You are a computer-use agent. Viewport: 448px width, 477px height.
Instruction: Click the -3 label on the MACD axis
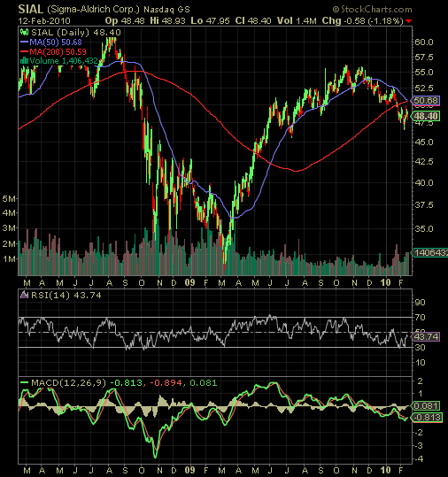pyautogui.click(x=419, y=446)
